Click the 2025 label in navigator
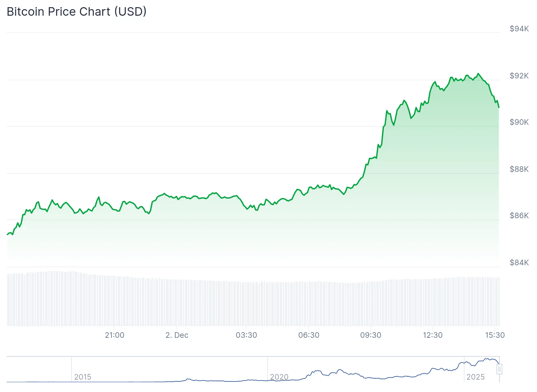This screenshot has width=537, height=392. pos(475,377)
